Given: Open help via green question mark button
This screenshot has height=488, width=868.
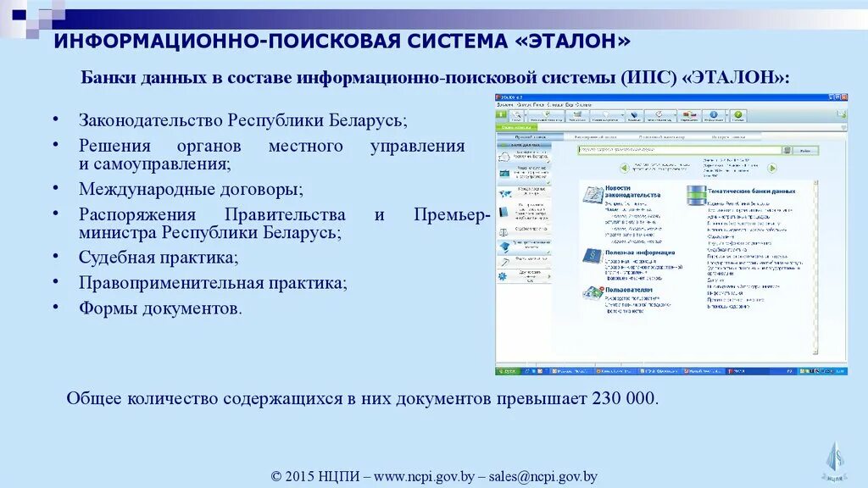Looking at the screenshot, I should click(x=738, y=114).
